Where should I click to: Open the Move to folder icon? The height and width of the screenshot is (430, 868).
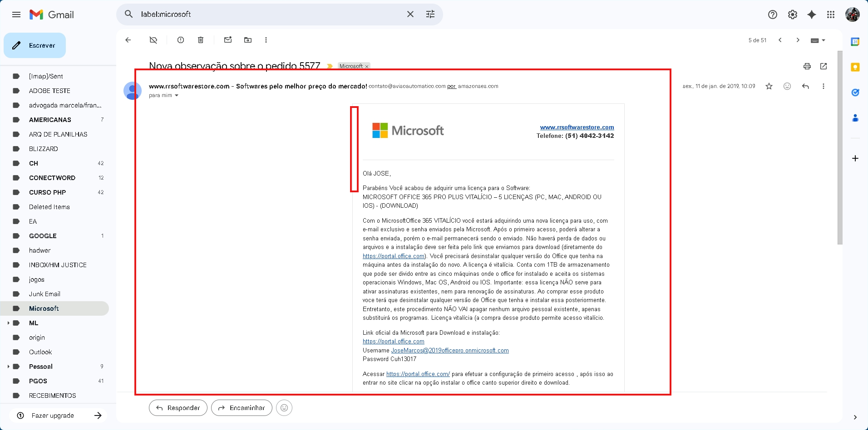[x=248, y=40]
